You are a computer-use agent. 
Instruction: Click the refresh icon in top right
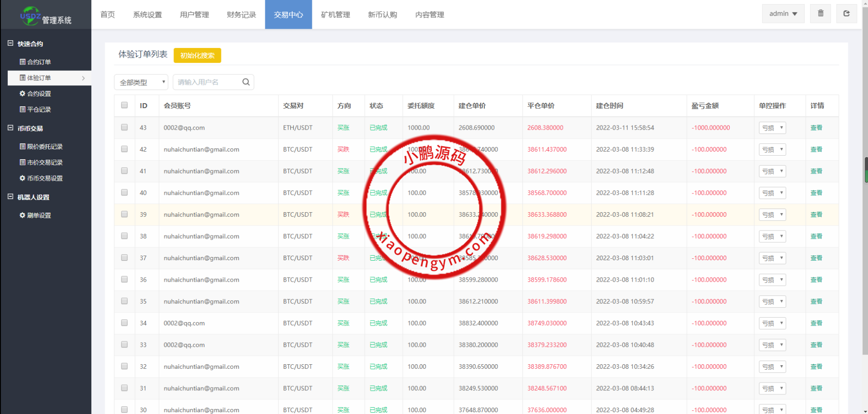click(846, 14)
